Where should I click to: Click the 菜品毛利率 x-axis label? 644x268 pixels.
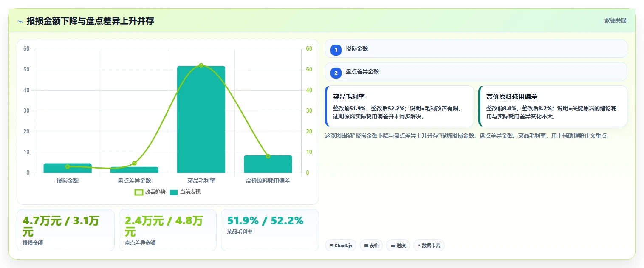click(x=201, y=181)
